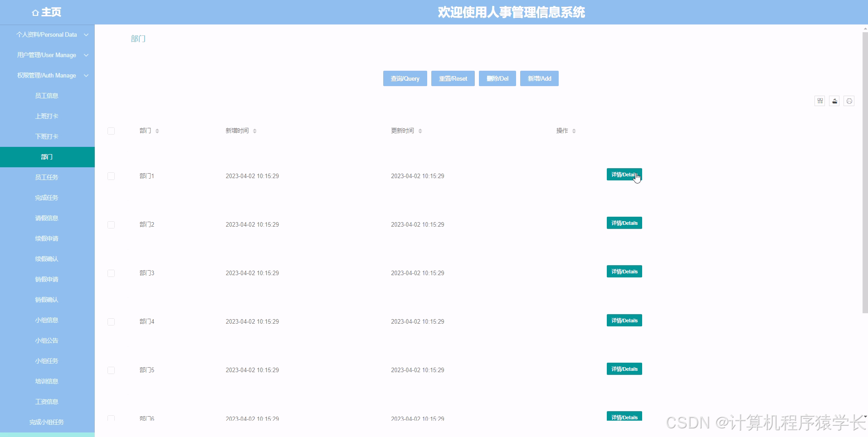
Task: Click the export data icon in the toolbar
Action: (x=834, y=101)
